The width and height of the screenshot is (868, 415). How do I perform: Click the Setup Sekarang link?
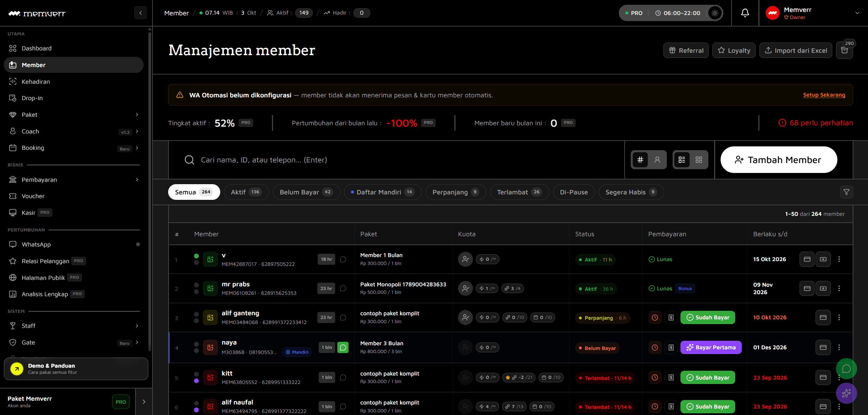(x=824, y=95)
